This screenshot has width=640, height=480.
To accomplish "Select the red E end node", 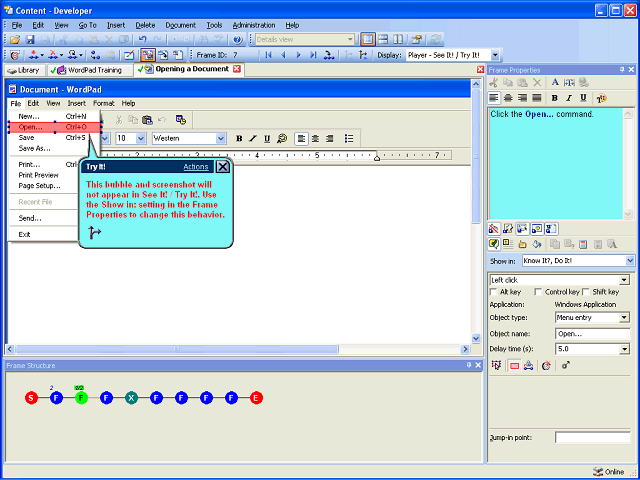I will pos(256,398).
